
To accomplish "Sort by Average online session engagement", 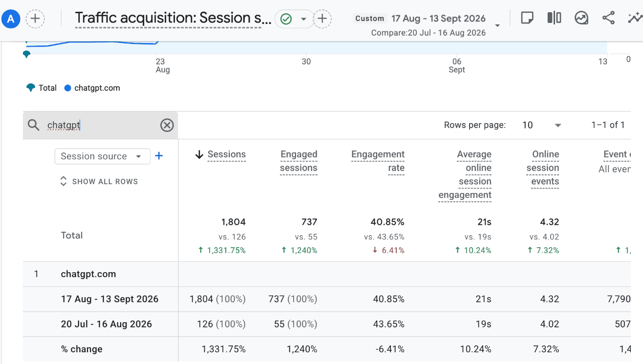I will 465,174.
